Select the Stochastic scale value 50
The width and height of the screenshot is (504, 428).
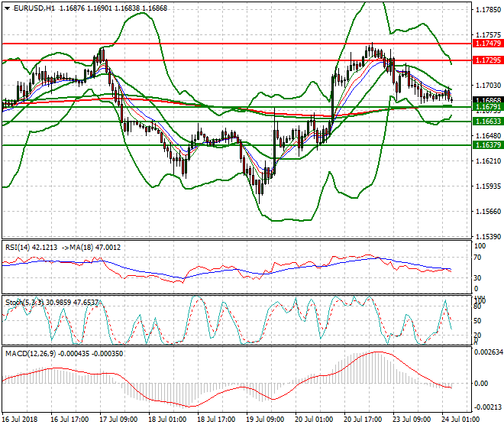click(477, 321)
